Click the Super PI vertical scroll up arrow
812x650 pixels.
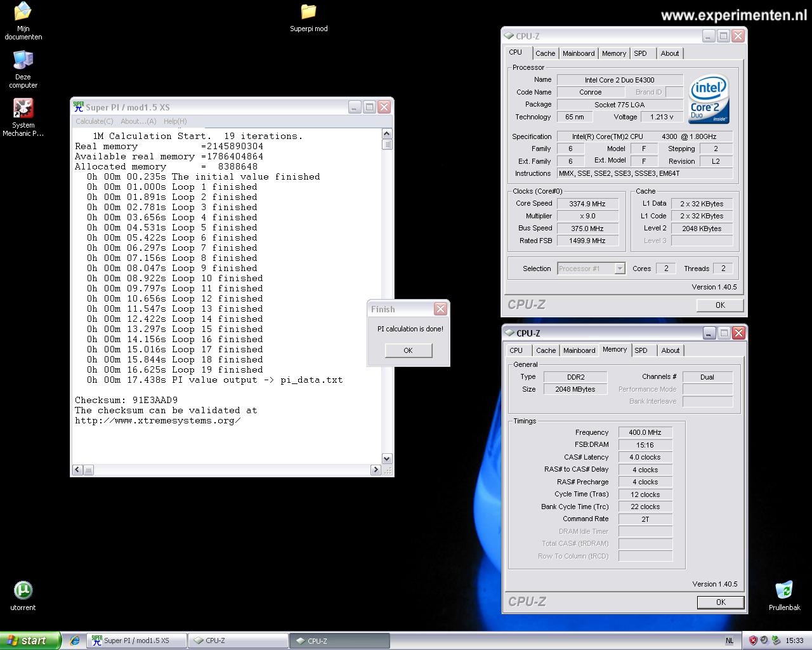point(387,134)
